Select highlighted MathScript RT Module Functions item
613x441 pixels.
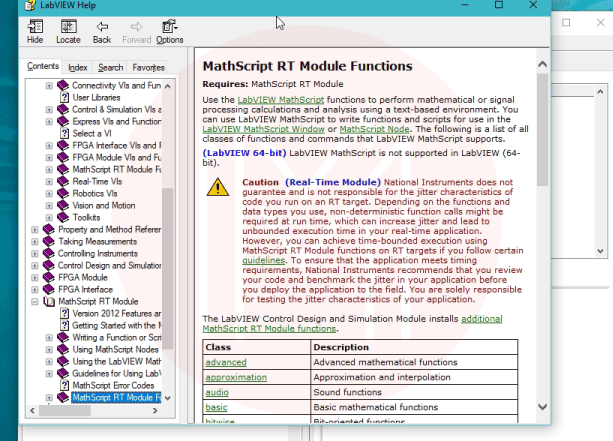coord(116,398)
